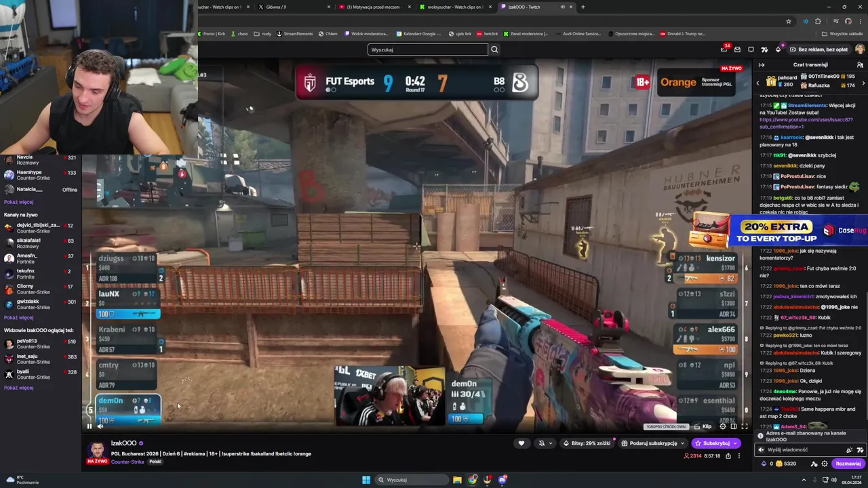Mute the IzakOOO Twitch tab audio icon

[562, 7]
